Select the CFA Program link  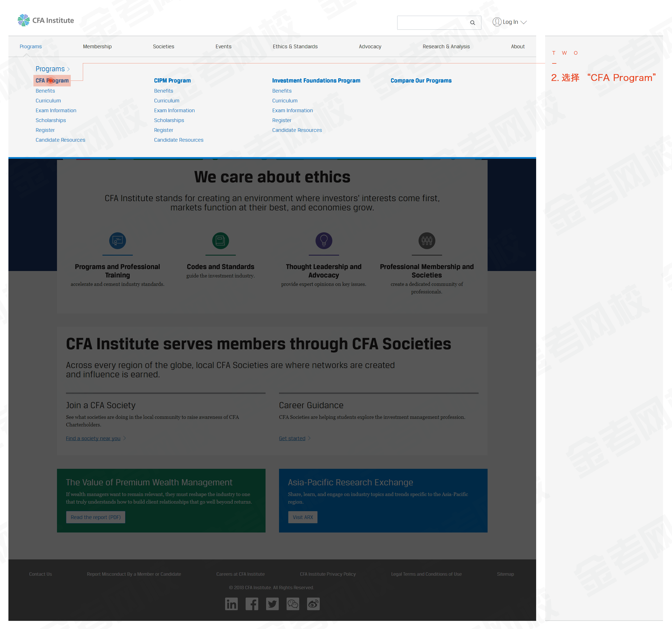point(52,81)
